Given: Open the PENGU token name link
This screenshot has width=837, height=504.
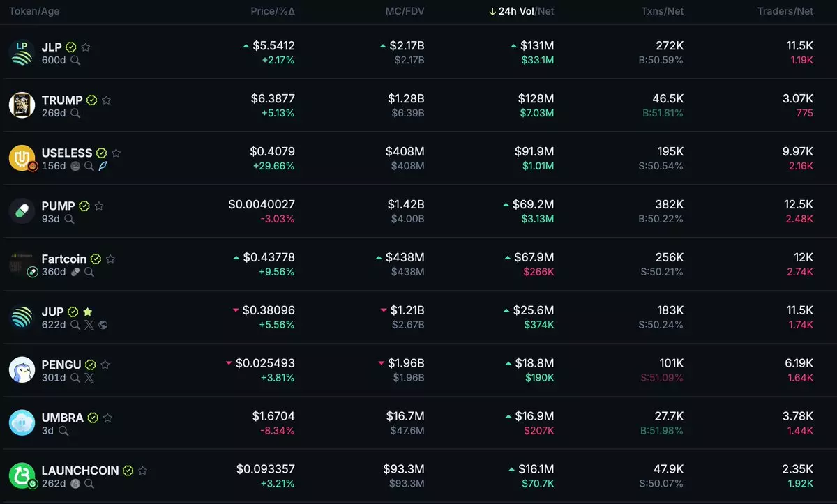Looking at the screenshot, I should click(x=61, y=365).
